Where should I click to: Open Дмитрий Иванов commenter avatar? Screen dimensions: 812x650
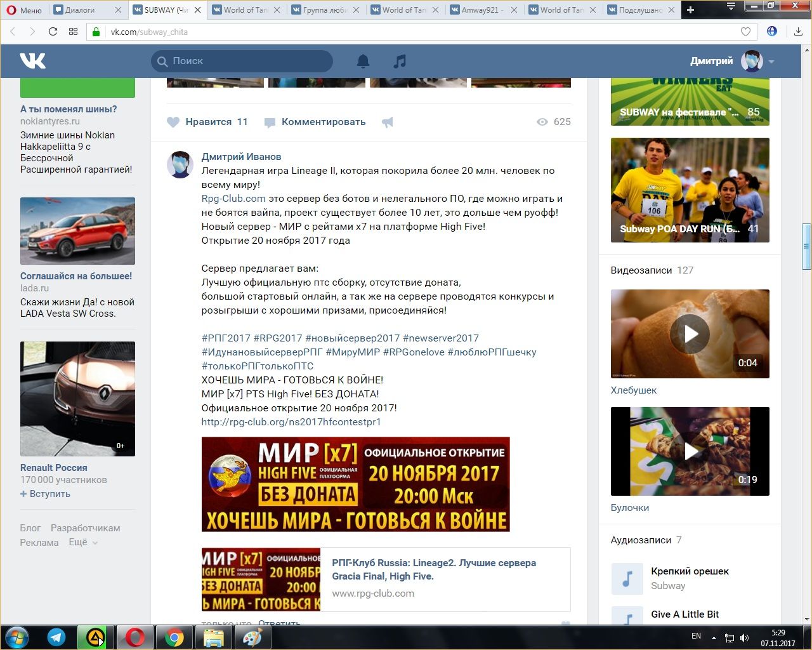[x=180, y=164]
